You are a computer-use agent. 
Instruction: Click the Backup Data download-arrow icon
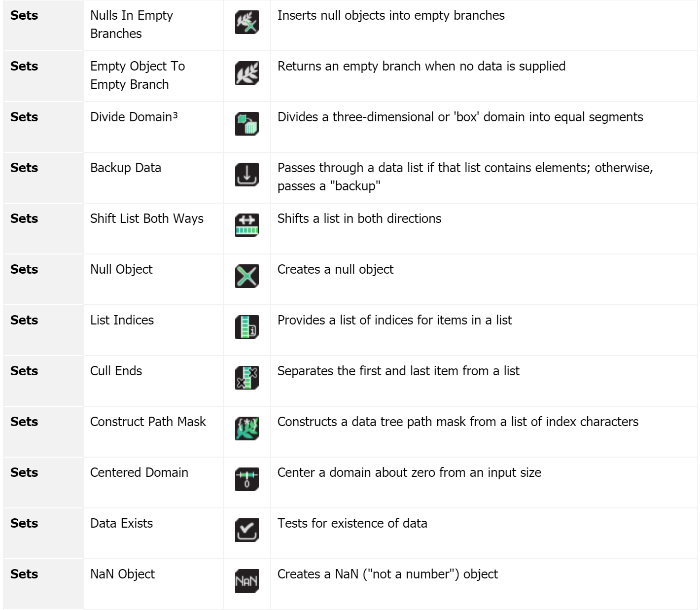247,175
